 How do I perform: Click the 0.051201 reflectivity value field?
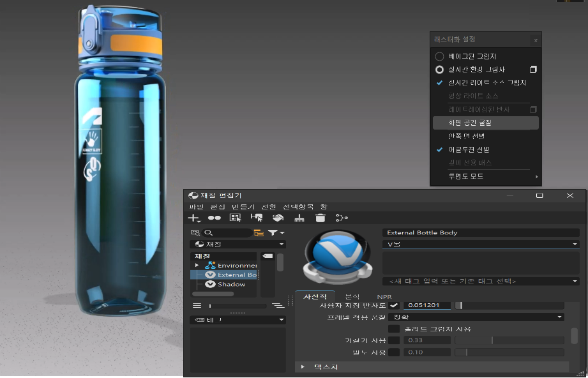pyautogui.click(x=427, y=305)
